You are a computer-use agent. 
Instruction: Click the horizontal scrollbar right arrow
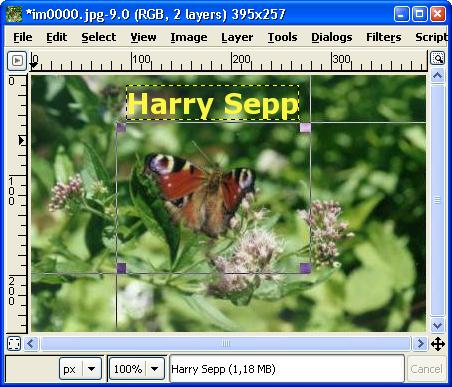(x=420, y=343)
